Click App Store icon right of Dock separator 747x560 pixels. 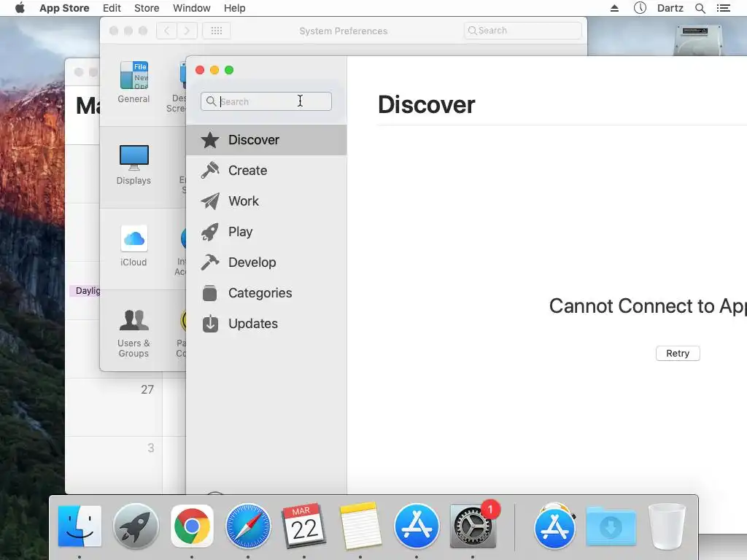554,526
